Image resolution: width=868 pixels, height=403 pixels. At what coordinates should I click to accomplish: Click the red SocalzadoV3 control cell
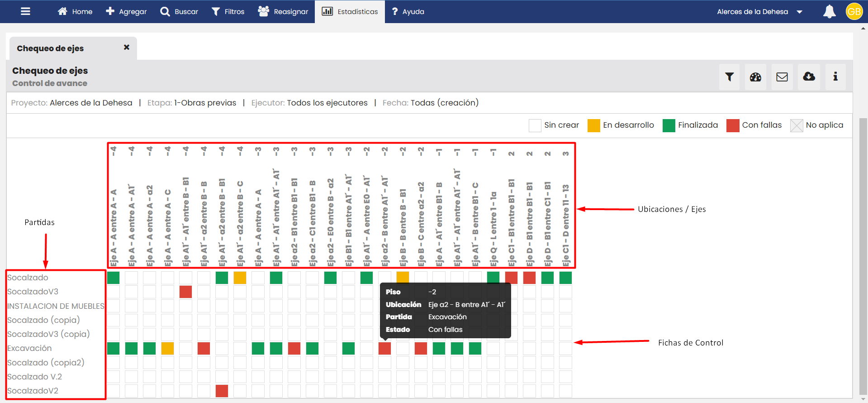[185, 292]
